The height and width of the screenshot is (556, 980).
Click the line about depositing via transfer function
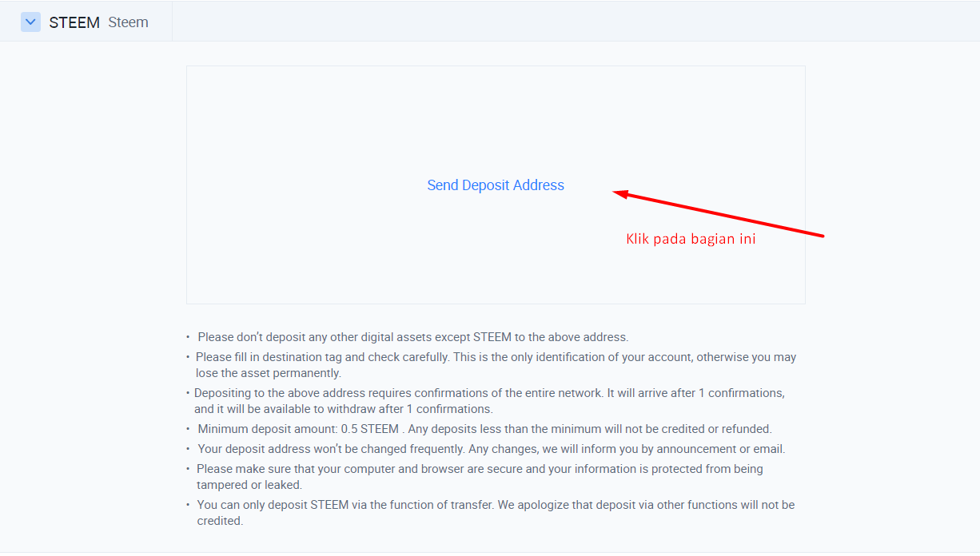click(496, 505)
